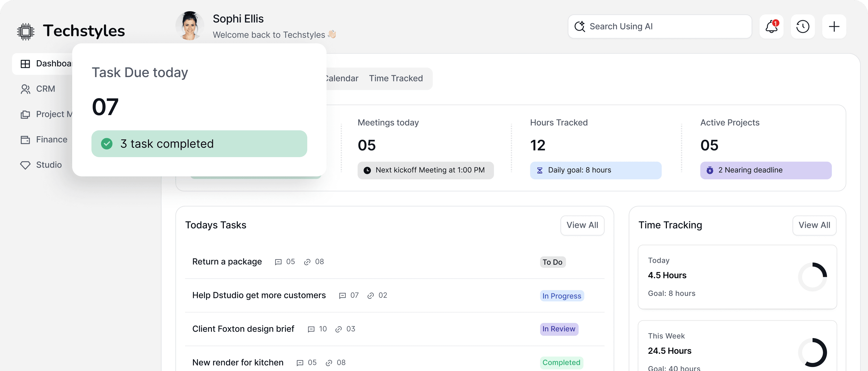The height and width of the screenshot is (371, 868).
Task: Click the clock icon in kickoff meeting badge
Action: (x=367, y=170)
